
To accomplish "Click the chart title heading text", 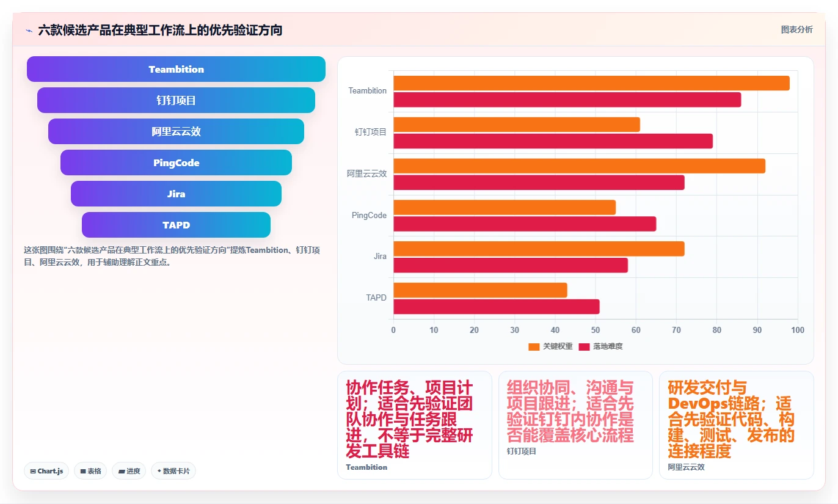I will (x=160, y=30).
